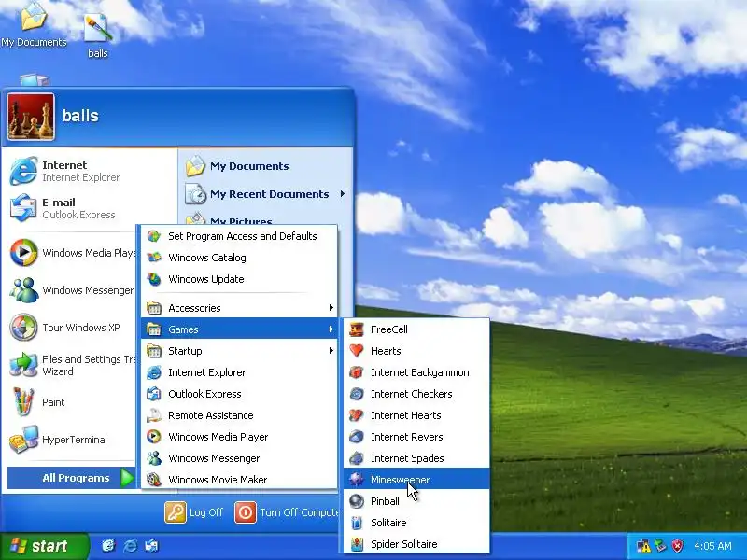
Task: Click the balls user chess picture
Action: (x=31, y=117)
